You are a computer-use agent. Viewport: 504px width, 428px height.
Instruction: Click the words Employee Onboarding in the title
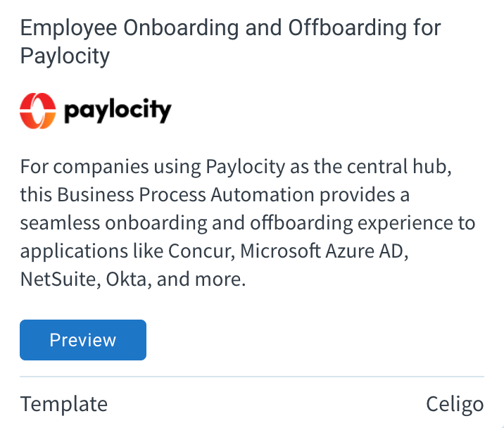click(130, 28)
